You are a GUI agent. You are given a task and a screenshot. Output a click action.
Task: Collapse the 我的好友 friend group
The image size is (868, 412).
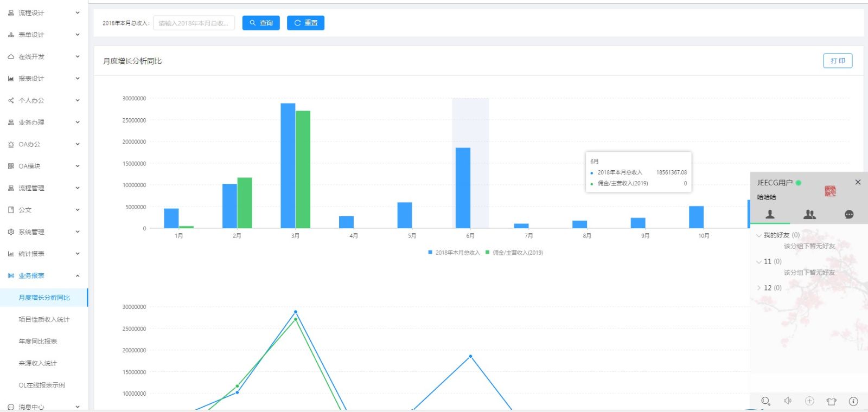tap(776, 235)
